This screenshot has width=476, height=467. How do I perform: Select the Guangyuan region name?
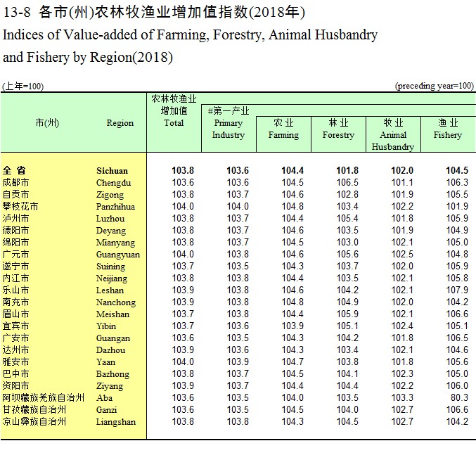pos(118,255)
